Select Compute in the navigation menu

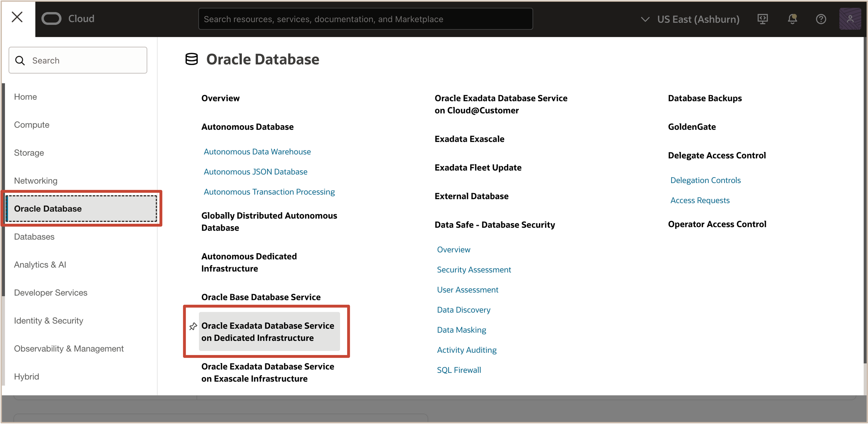[32, 125]
